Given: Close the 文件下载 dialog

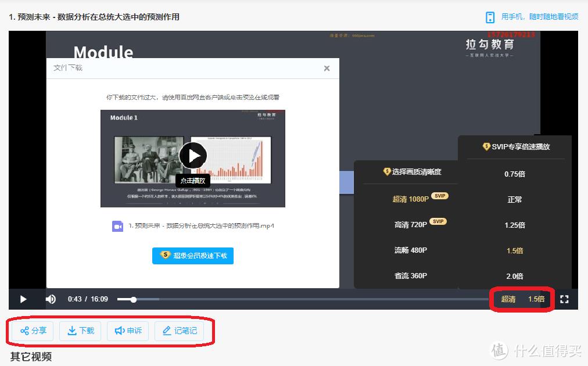Looking at the screenshot, I should click(327, 69).
